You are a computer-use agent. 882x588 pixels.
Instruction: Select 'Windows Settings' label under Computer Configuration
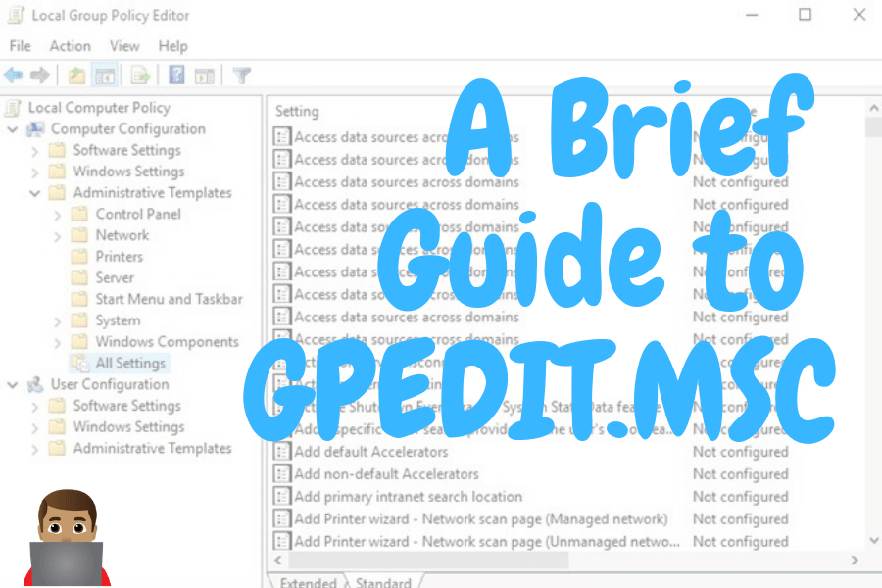(x=128, y=171)
